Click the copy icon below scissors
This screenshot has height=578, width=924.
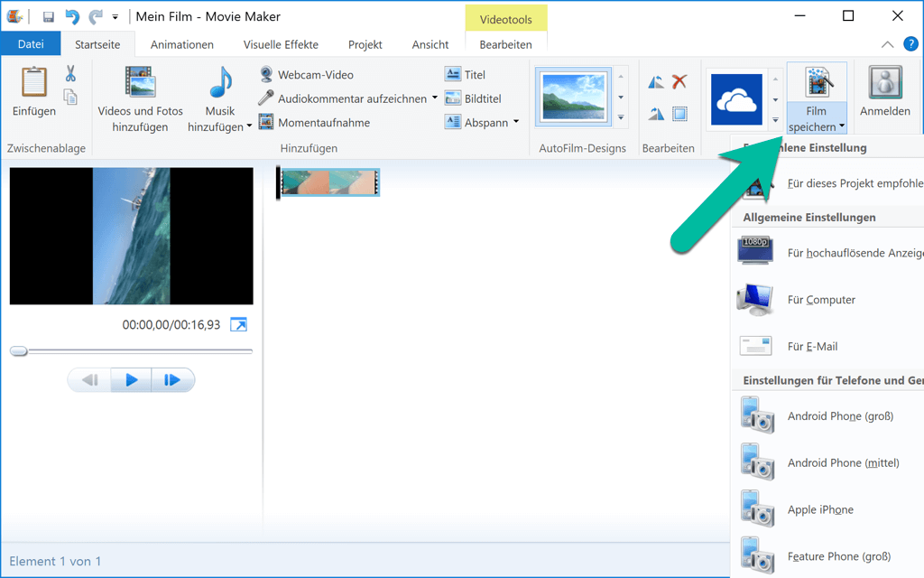70,97
